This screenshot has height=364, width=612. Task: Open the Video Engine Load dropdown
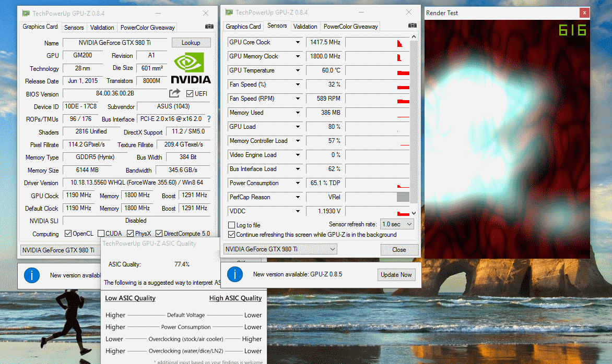pyautogui.click(x=298, y=155)
